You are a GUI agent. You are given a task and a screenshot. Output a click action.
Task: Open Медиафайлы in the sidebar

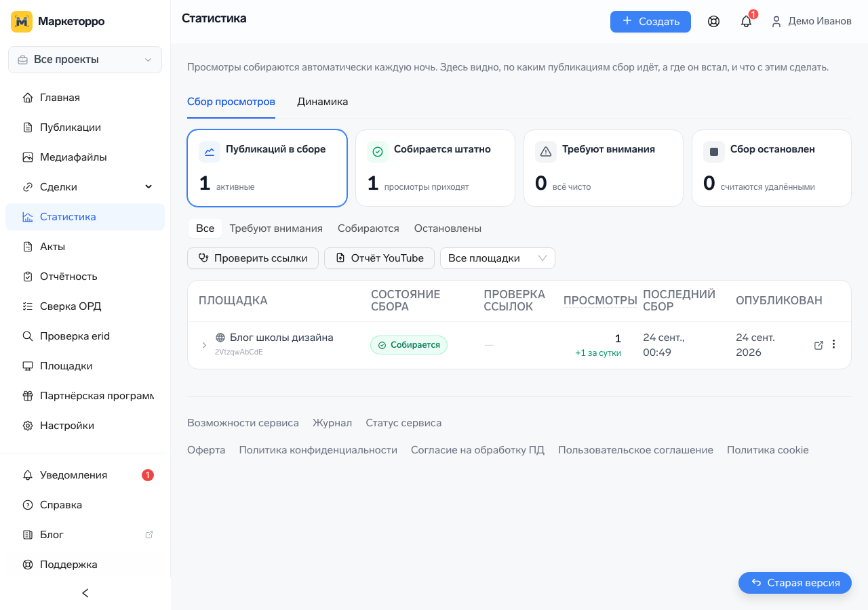tap(85, 157)
